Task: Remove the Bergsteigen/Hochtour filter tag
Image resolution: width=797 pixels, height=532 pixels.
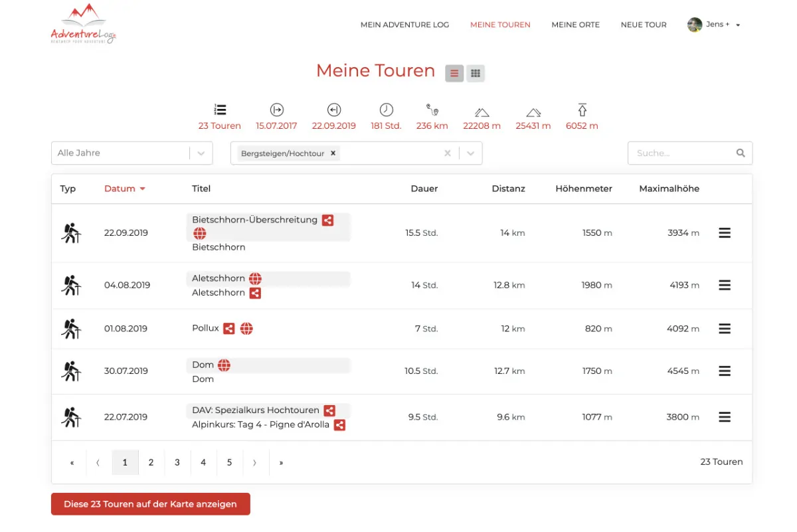Action: click(333, 153)
